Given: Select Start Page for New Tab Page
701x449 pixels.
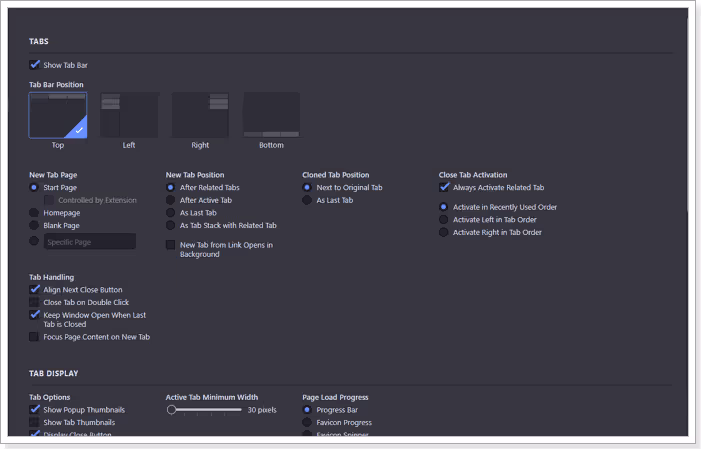Looking at the screenshot, I should [34, 187].
